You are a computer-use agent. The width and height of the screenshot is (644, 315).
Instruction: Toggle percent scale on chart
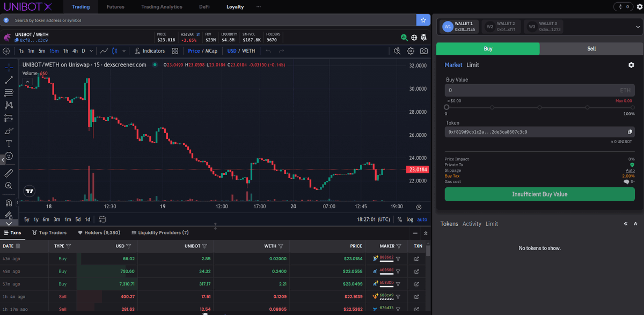(399, 219)
